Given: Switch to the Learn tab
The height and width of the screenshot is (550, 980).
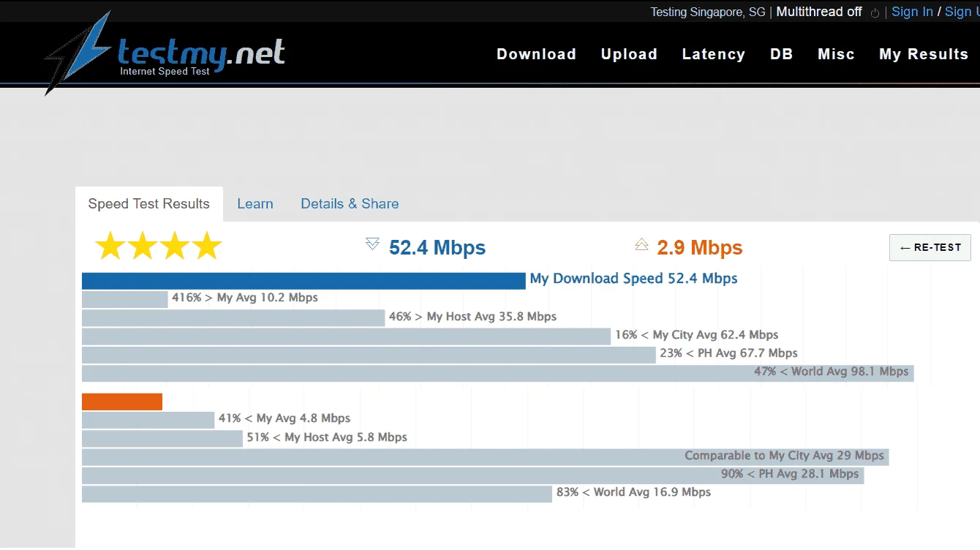Looking at the screenshot, I should (x=255, y=204).
